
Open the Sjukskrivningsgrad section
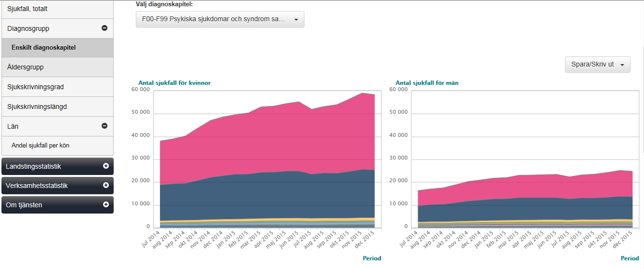[x=57, y=87]
